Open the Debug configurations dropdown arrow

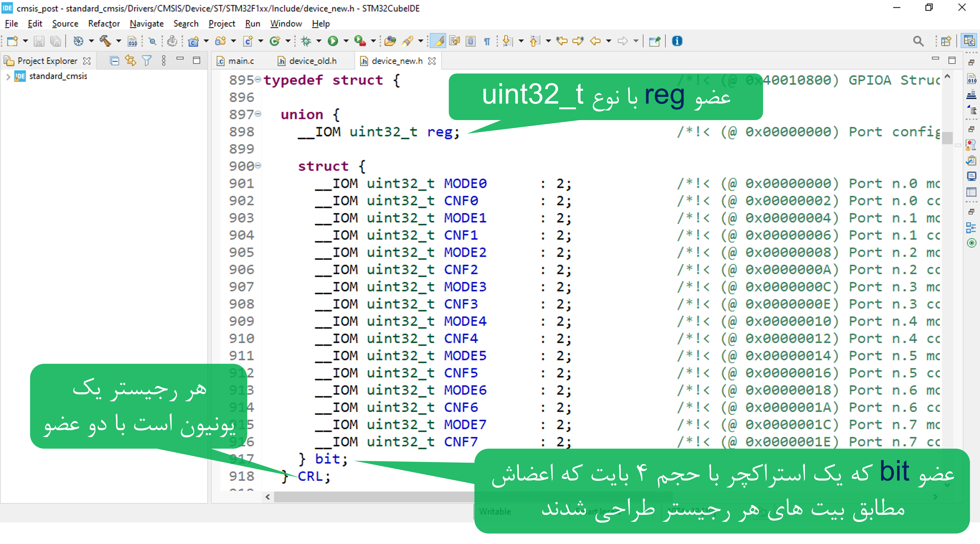click(319, 41)
